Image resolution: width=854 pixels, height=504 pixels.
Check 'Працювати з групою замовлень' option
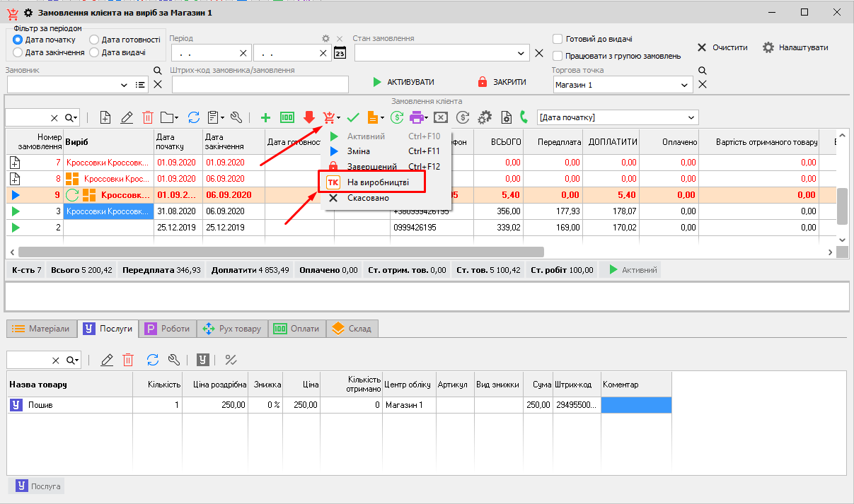tap(558, 56)
